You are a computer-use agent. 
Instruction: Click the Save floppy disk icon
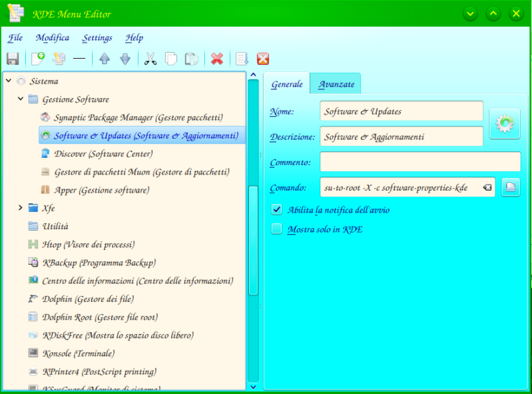click(13, 59)
